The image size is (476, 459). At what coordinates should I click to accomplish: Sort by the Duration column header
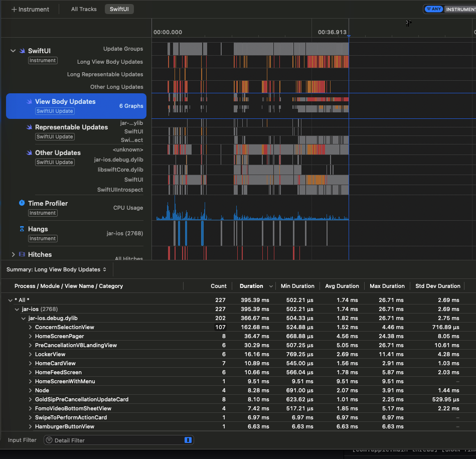[252, 286]
